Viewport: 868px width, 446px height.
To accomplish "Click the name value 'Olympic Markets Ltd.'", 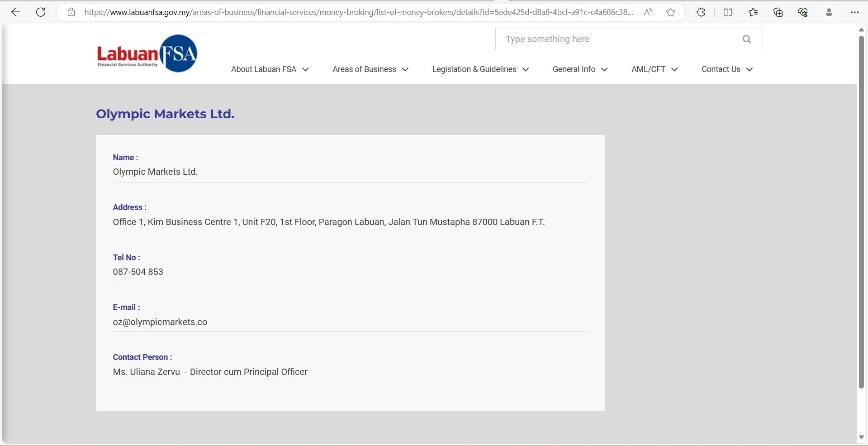I will click(155, 172).
